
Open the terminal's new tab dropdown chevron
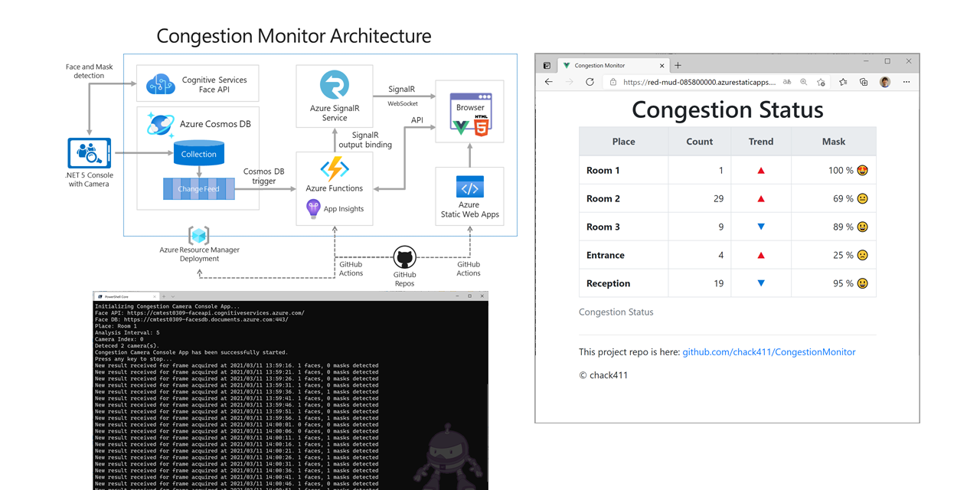[x=172, y=296]
